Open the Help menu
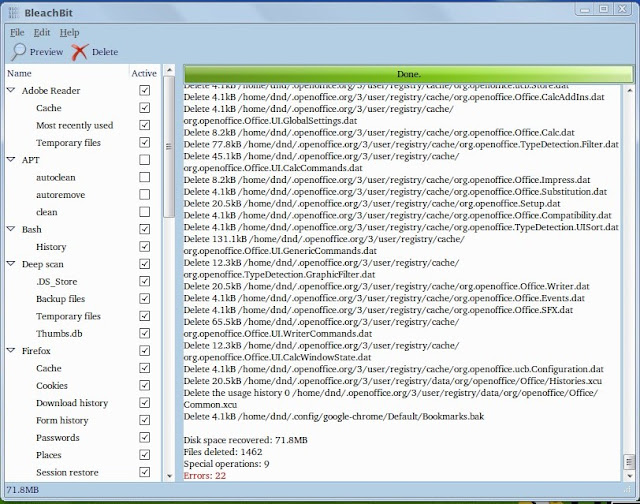640x504 pixels. point(69,33)
